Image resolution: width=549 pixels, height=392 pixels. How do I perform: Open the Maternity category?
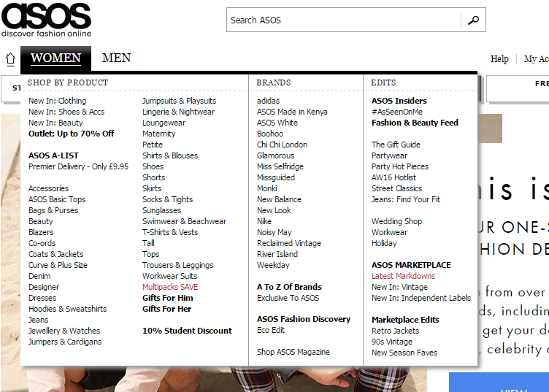(159, 134)
